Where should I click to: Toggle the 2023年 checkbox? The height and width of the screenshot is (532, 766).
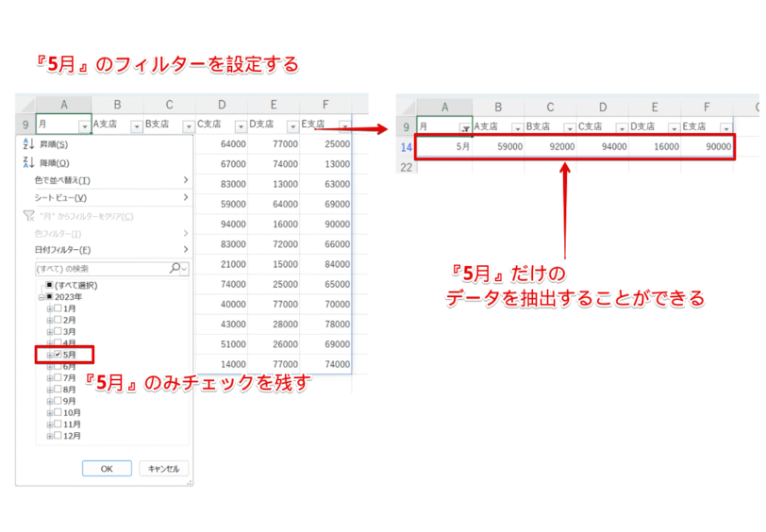(49, 296)
